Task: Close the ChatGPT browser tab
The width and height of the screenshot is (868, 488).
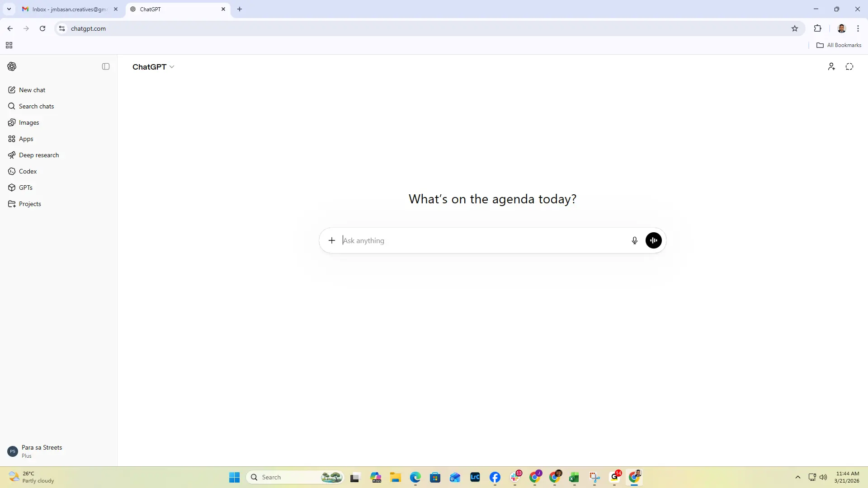Action: point(223,9)
